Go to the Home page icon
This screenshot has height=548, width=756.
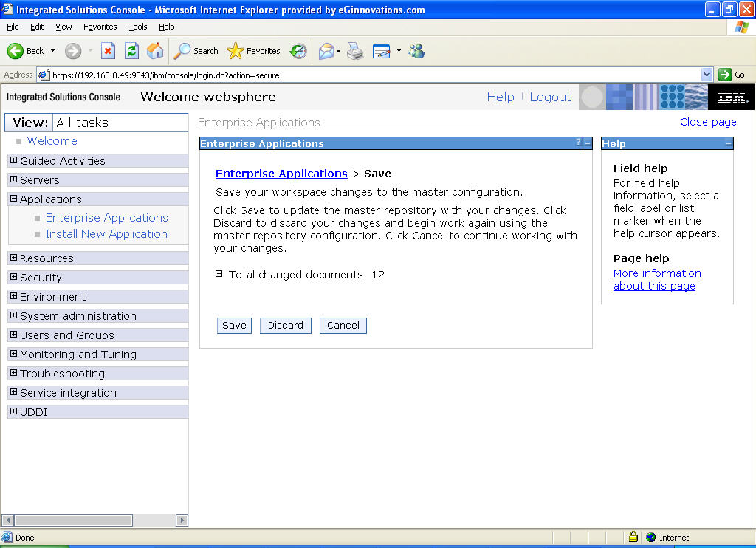(155, 51)
